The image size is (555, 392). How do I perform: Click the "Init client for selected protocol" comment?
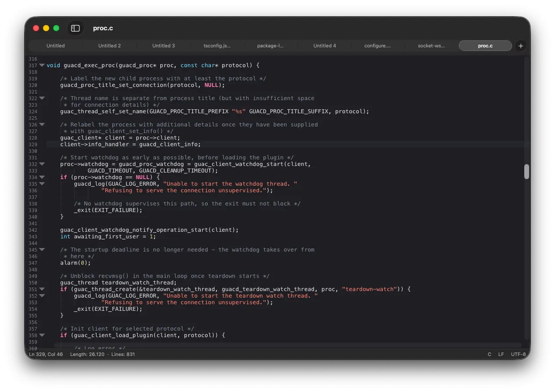tap(127, 329)
